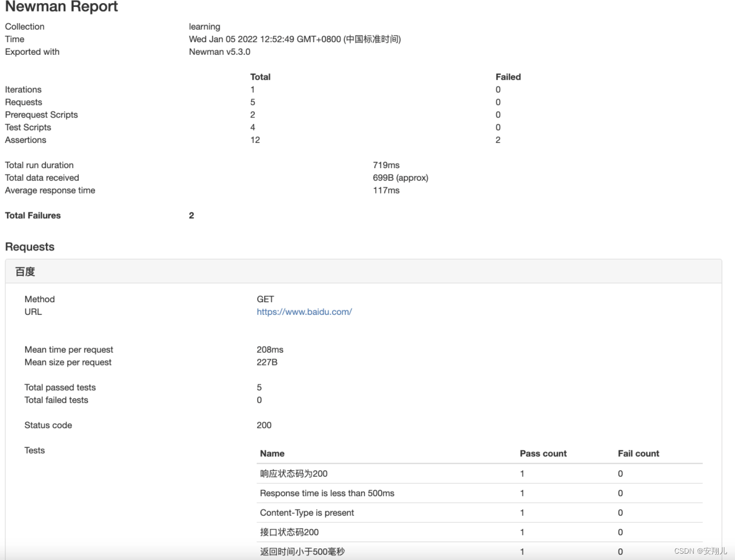Image resolution: width=735 pixels, height=560 pixels.
Task: Click total run duration value 719ms
Action: [x=386, y=165]
